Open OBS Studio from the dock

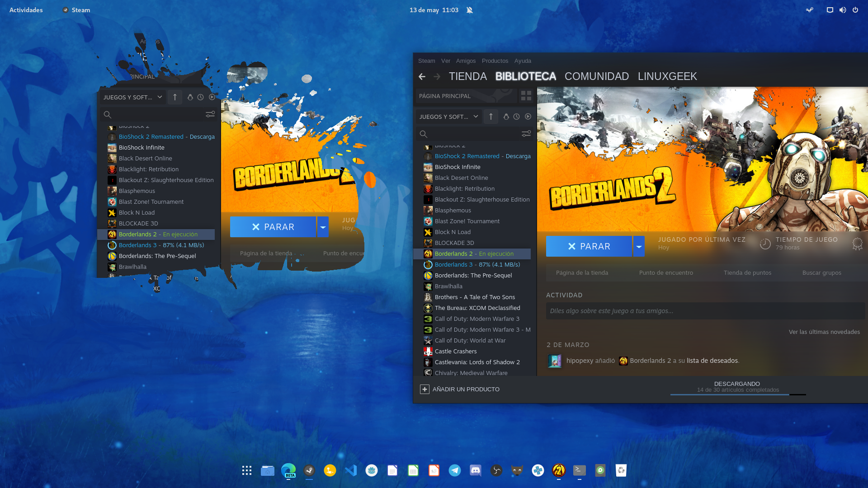[x=496, y=470]
